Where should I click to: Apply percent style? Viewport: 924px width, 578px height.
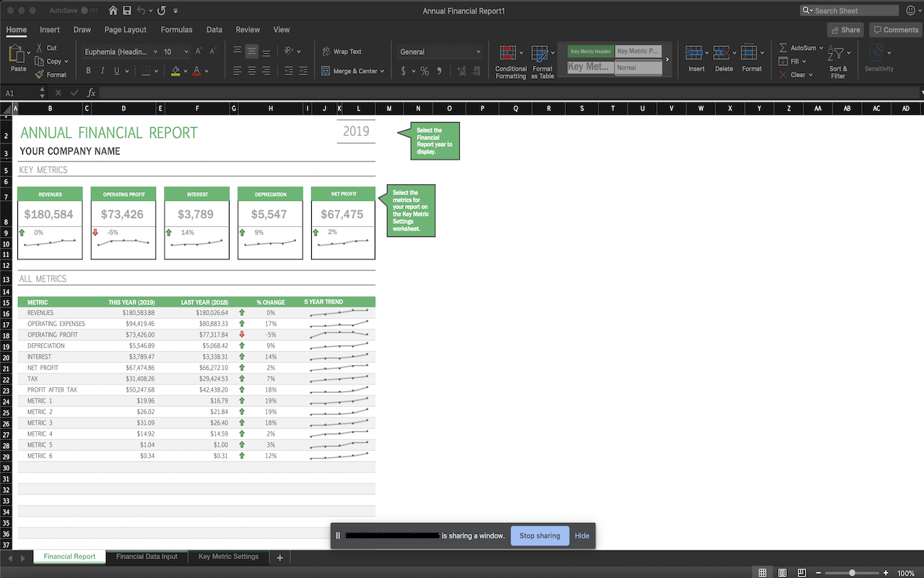coord(424,71)
